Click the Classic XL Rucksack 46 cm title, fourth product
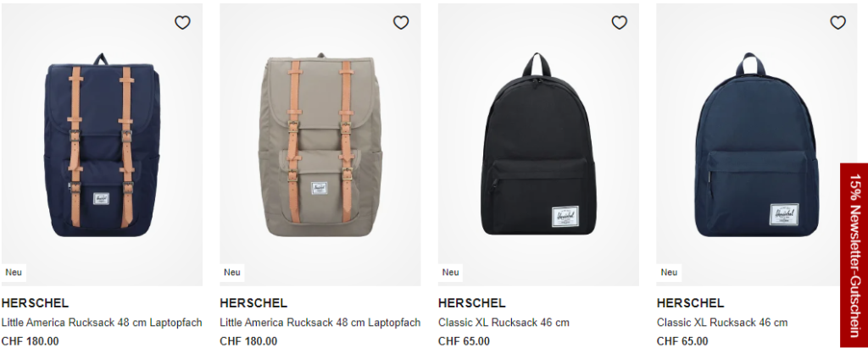 (722, 323)
